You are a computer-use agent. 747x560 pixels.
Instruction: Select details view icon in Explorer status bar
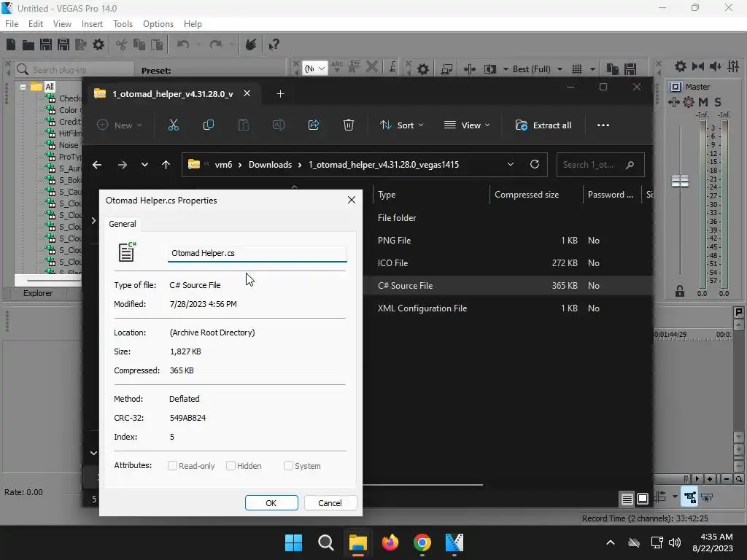[627, 499]
